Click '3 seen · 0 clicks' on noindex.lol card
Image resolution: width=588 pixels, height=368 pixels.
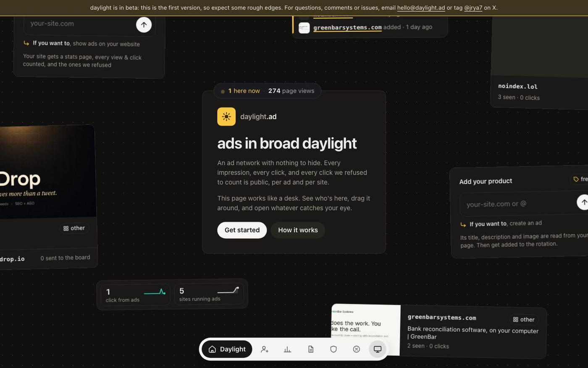(519, 97)
